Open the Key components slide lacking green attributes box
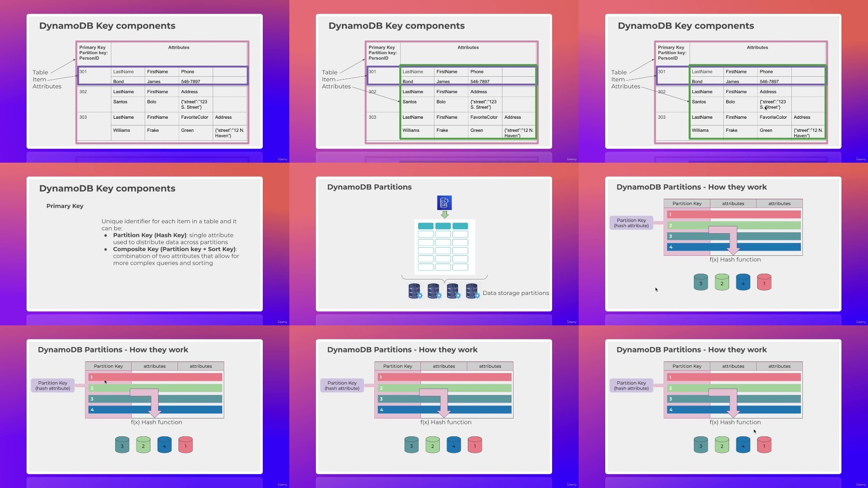Screen dimensions: 868x488 145,81
